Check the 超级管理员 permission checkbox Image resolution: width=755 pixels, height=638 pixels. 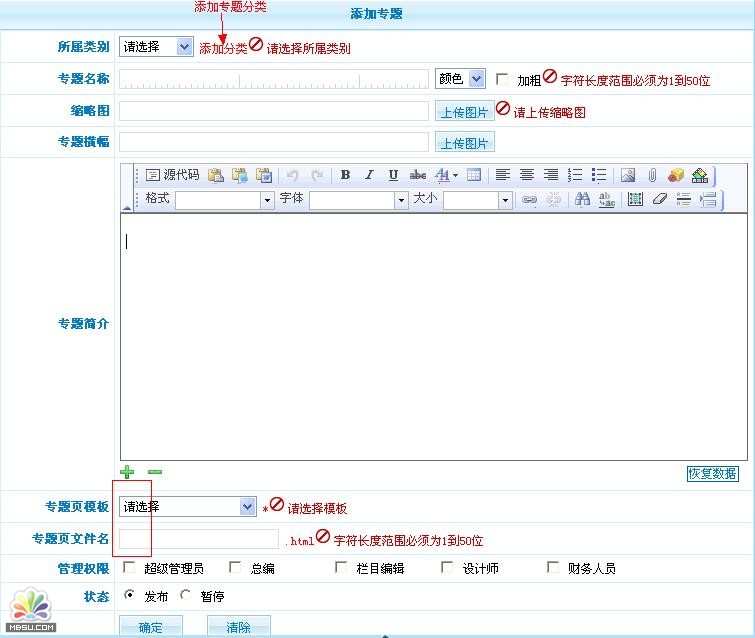click(x=129, y=567)
